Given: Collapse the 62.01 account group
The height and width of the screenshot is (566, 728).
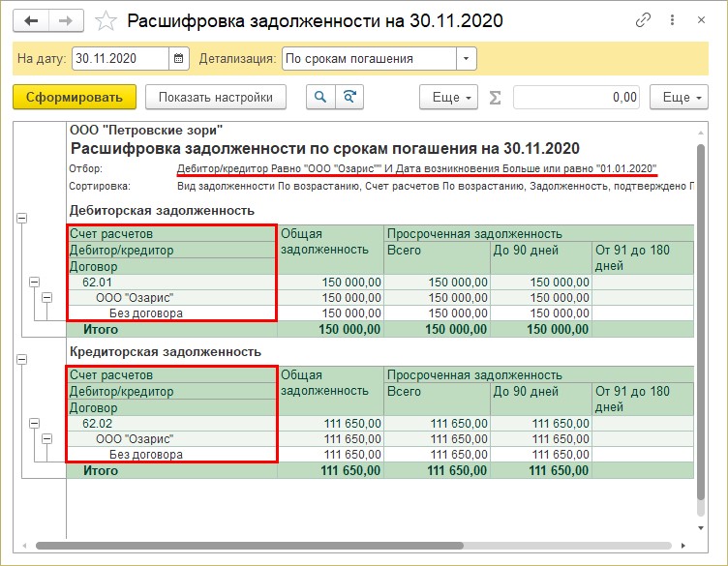Looking at the screenshot, I should tap(34, 283).
